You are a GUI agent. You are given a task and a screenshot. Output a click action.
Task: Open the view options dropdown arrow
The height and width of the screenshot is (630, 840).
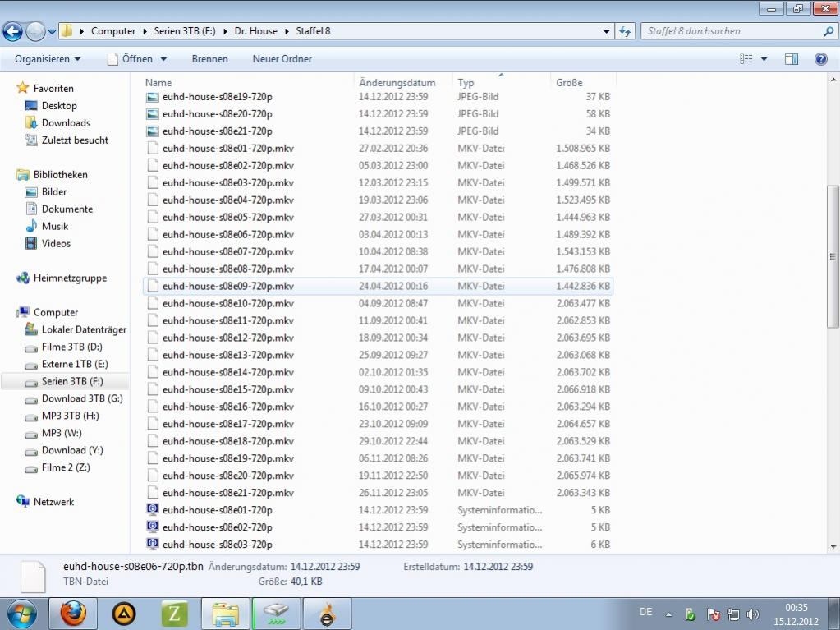[x=764, y=59]
